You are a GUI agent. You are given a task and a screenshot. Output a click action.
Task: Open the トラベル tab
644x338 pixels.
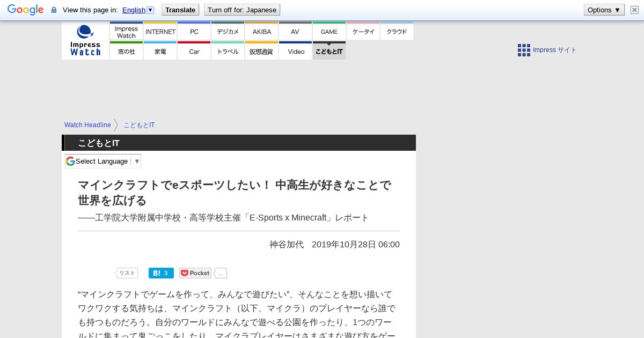pyautogui.click(x=228, y=51)
